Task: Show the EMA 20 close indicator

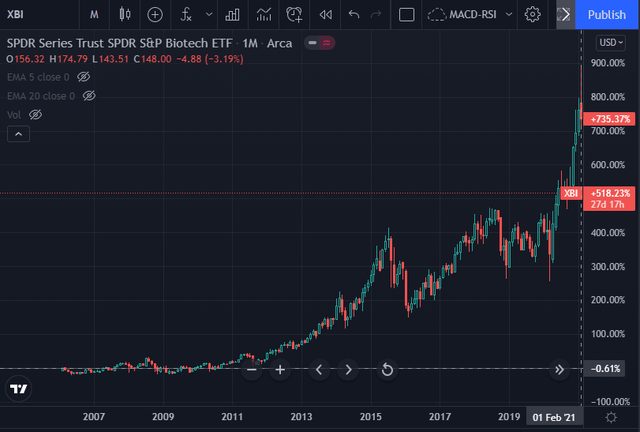Action: tap(89, 96)
